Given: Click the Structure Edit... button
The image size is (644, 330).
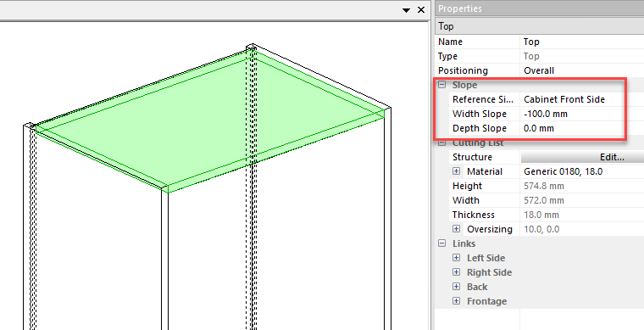Looking at the screenshot, I should tap(582, 157).
